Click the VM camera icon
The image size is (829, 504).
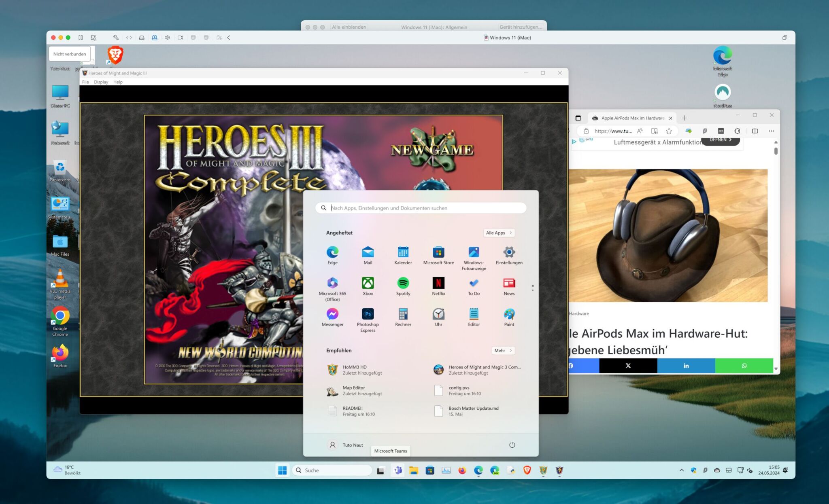(180, 38)
